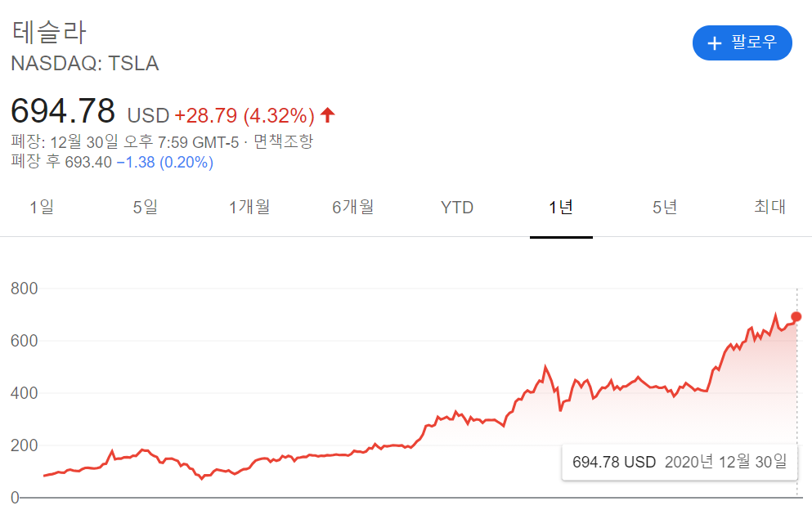The width and height of the screenshot is (812, 519).
Task: Click the price tooltip showing 694.78 USD
Action: 679,462
